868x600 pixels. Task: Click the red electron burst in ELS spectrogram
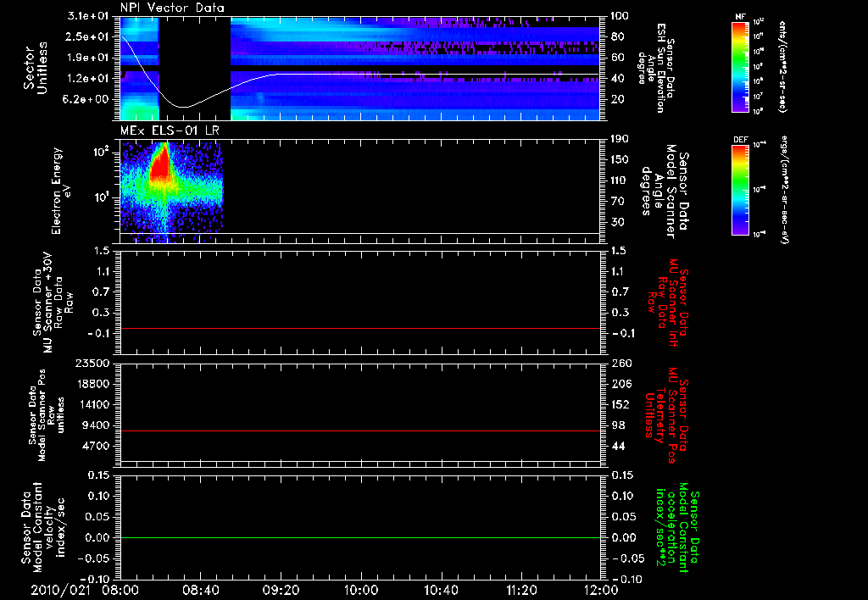[x=161, y=164]
